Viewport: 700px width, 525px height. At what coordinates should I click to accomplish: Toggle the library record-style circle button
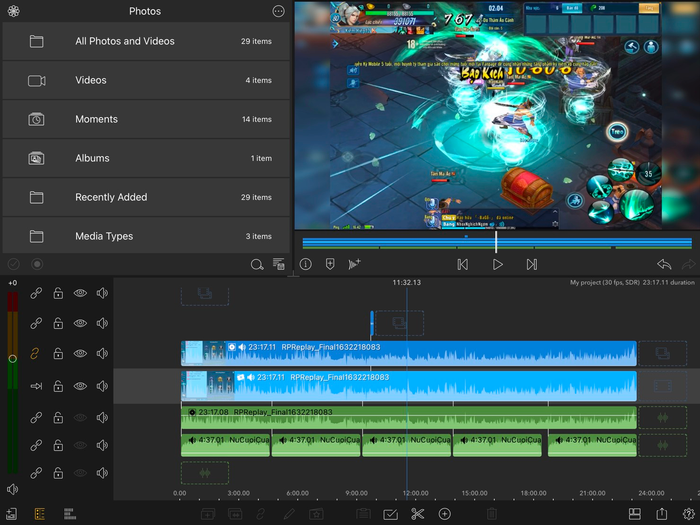[37, 264]
